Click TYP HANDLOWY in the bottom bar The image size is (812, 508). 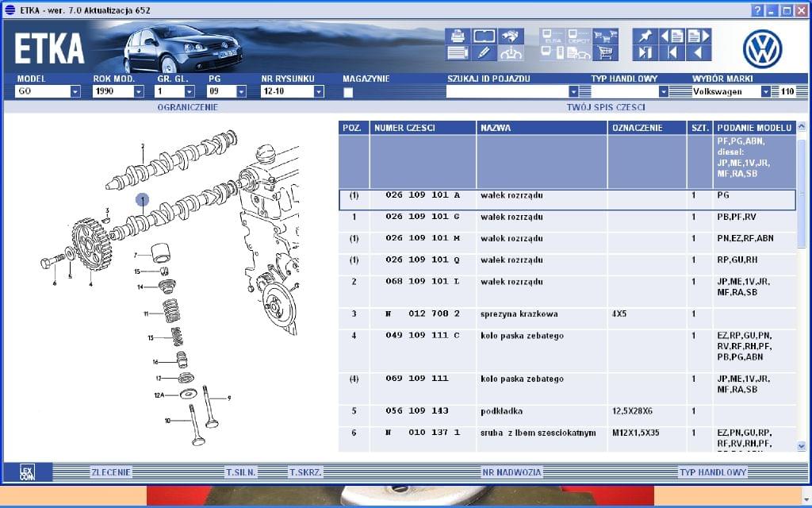[x=713, y=472]
